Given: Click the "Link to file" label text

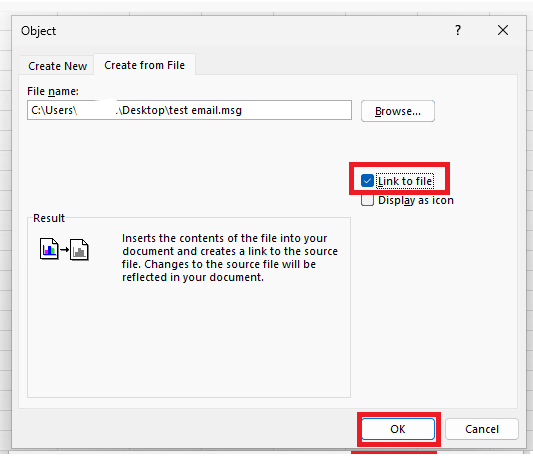Looking at the screenshot, I should [x=405, y=181].
